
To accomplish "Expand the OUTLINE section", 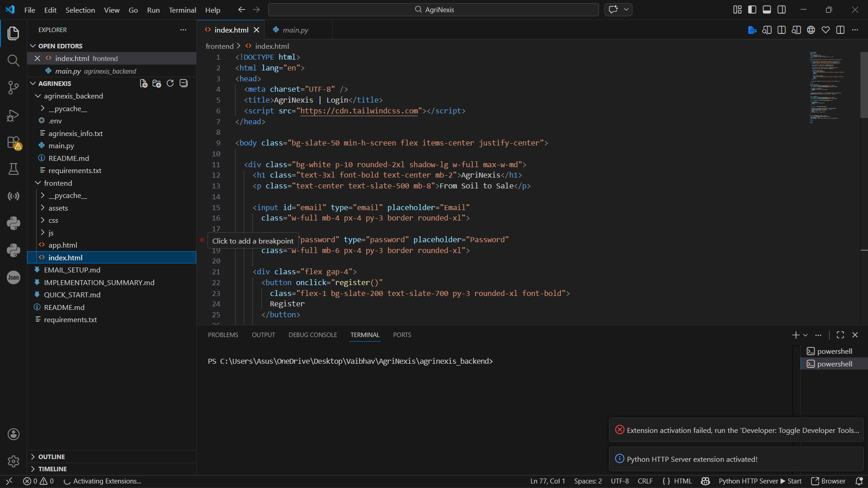I will (x=51, y=457).
